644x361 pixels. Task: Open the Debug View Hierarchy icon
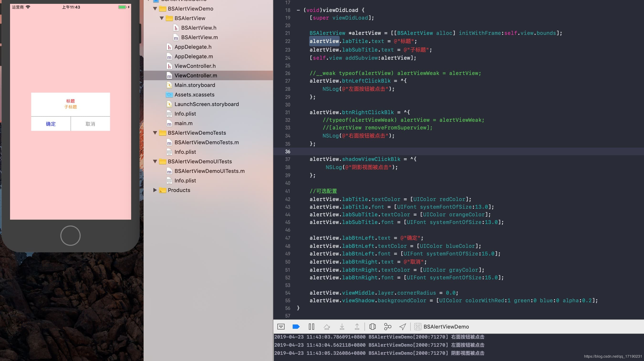pyautogui.click(x=372, y=326)
